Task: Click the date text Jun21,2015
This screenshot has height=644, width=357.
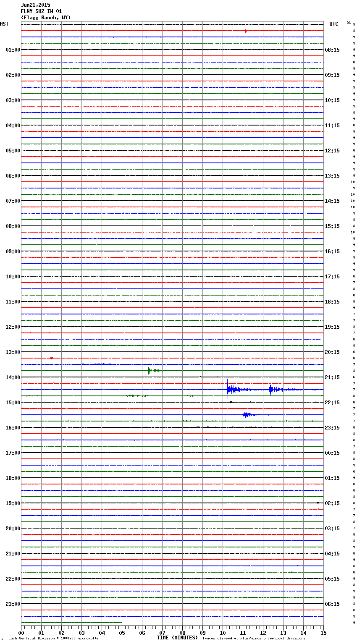Action: [x=35, y=5]
